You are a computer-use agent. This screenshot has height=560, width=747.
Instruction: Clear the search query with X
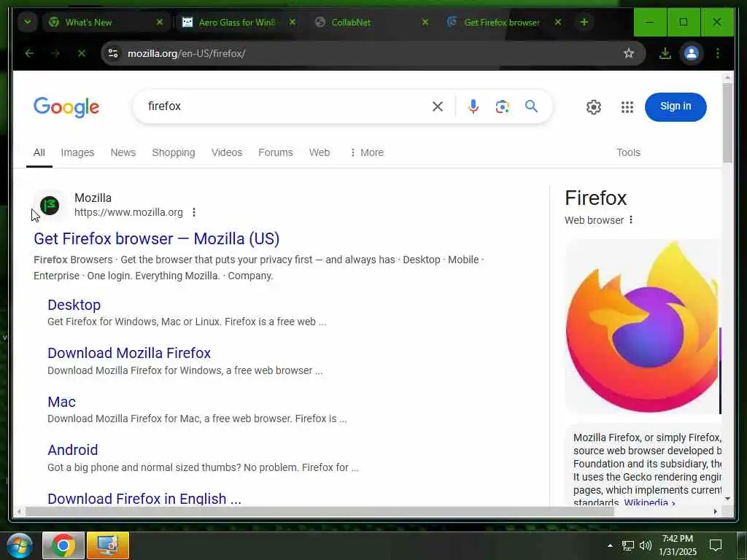(x=438, y=106)
